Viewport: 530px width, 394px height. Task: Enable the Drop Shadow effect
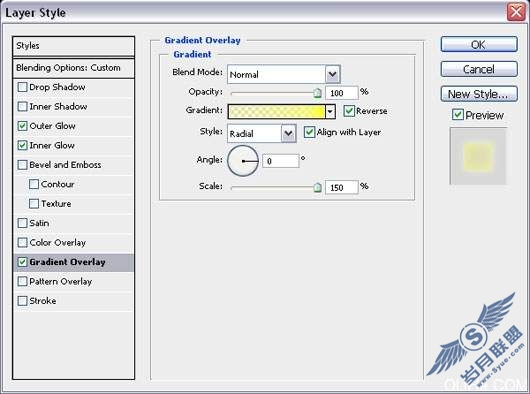[x=22, y=87]
